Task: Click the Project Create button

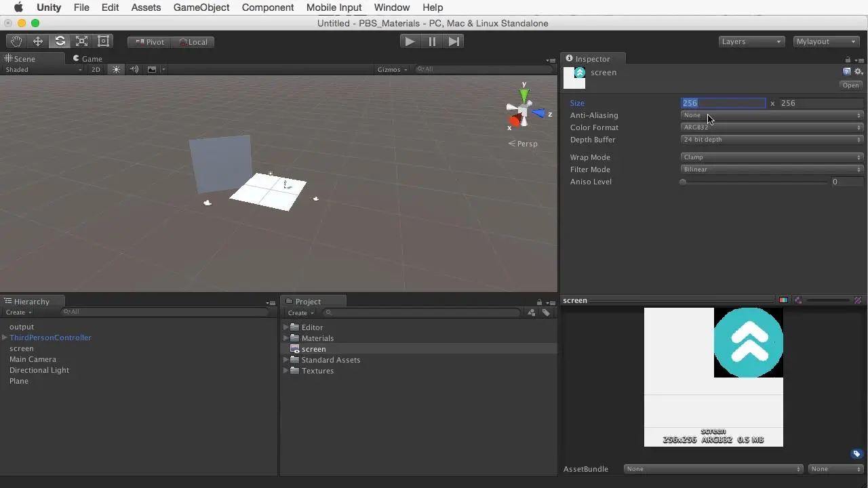Action: click(x=301, y=312)
